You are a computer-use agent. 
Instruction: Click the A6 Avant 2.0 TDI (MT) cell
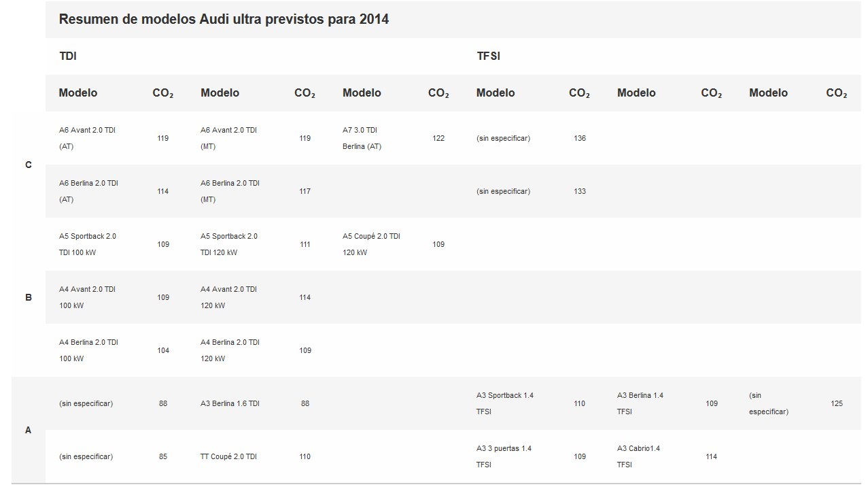click(228, 138)
